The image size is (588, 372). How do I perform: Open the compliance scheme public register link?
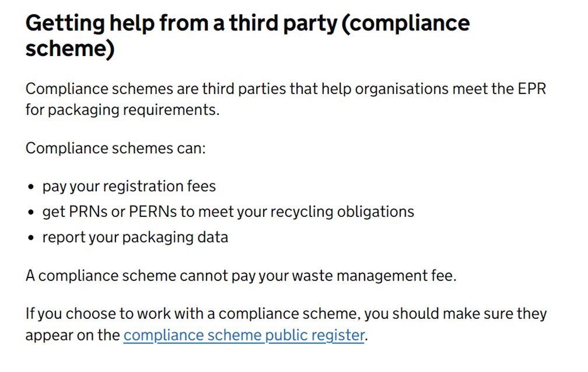point(244,335)
